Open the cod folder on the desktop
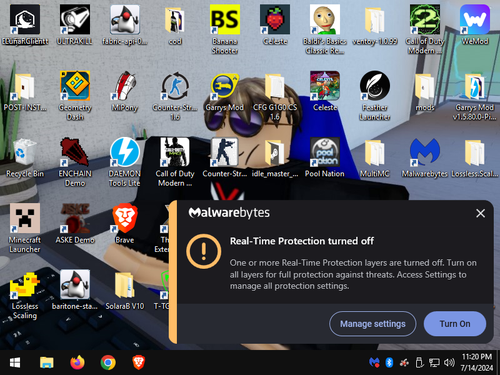This screenshot has width=500, height=375. [175, 25]
